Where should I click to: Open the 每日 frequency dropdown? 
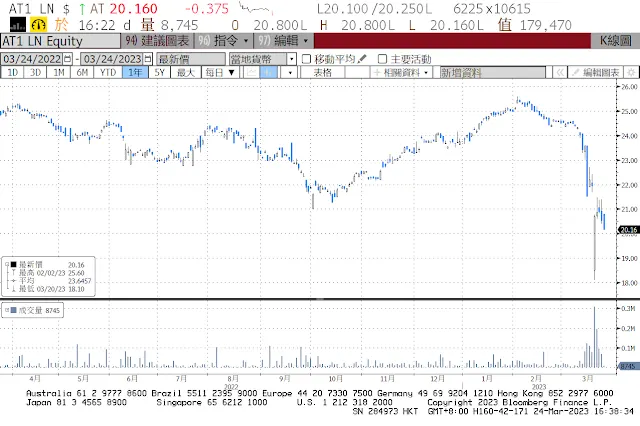[220, 73]
